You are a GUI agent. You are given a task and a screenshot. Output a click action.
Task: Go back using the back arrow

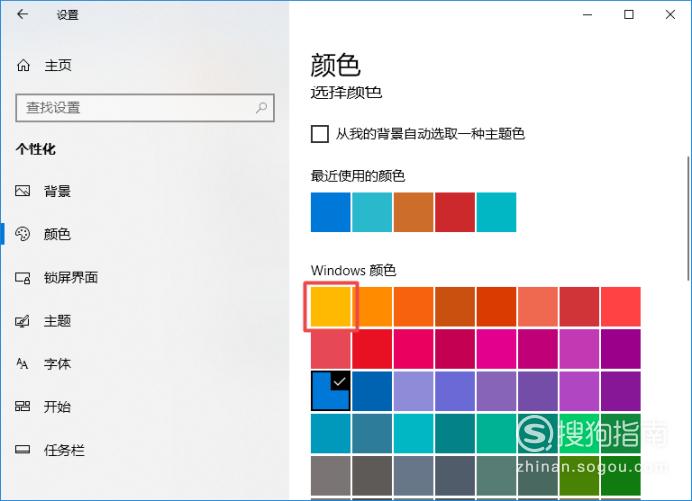point(23,14)
